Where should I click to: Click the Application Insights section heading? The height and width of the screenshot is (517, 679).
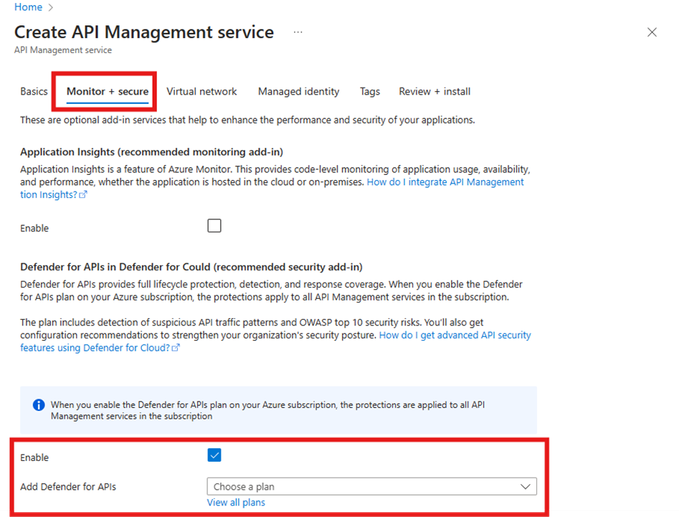pos(152,152)
